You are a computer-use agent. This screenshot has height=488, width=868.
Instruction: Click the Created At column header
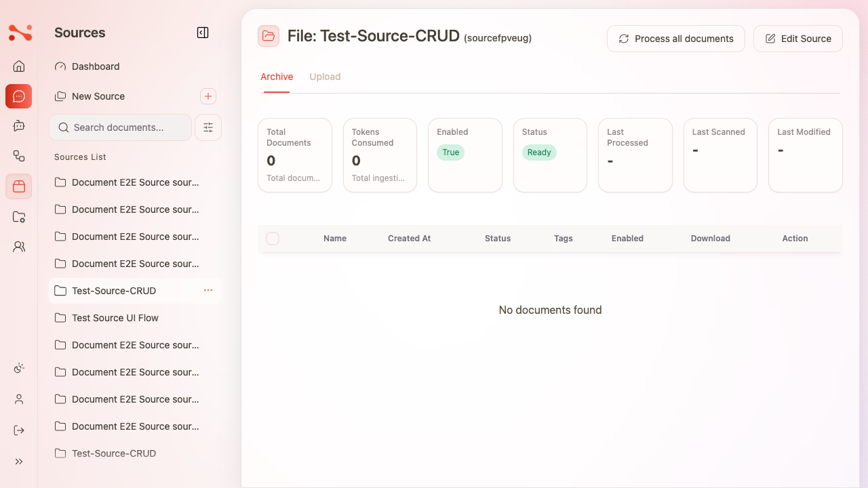tap(409, 239)
